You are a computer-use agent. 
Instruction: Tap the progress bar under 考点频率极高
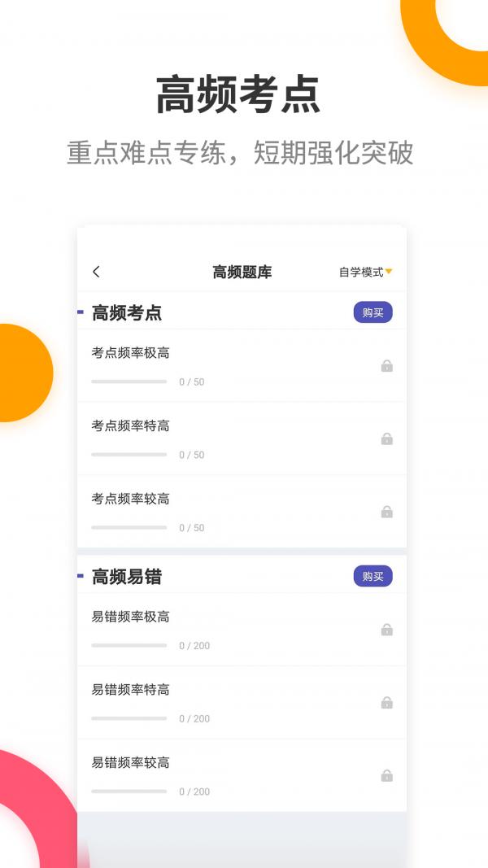tap(129, 382)
